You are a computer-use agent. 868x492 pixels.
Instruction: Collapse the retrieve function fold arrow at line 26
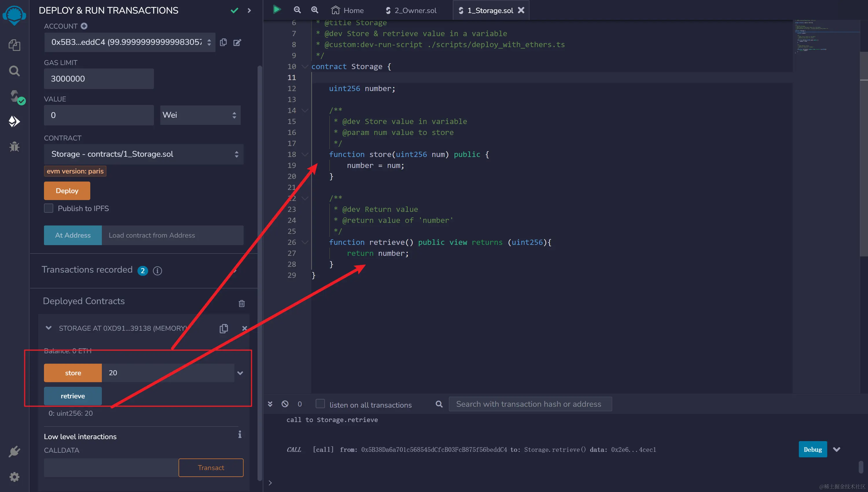(x=305, y=242)
